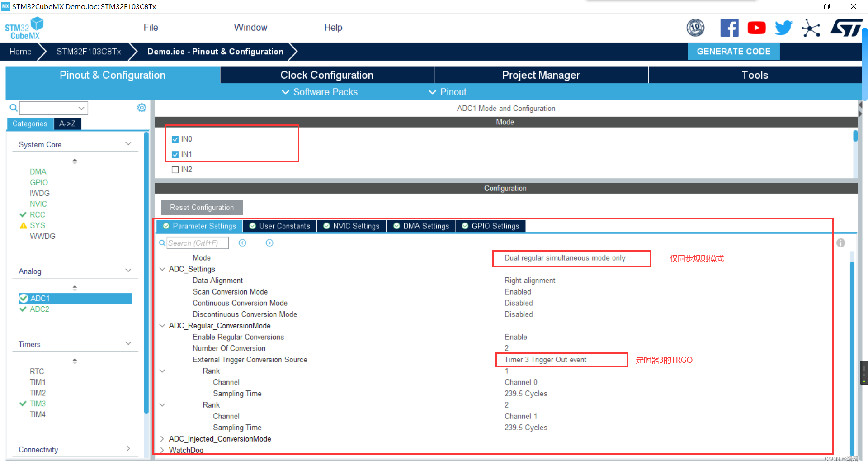Open the Facebook icon link
Image resolution: width=868 pixels, height=466 pixels.
[729, 28]
